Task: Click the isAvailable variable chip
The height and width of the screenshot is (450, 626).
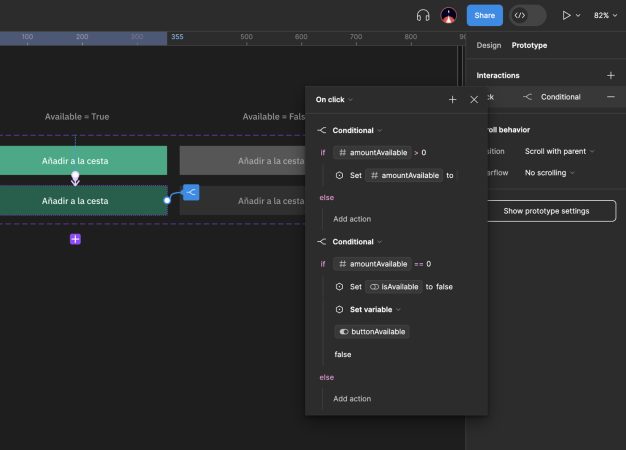Action: 394,287
